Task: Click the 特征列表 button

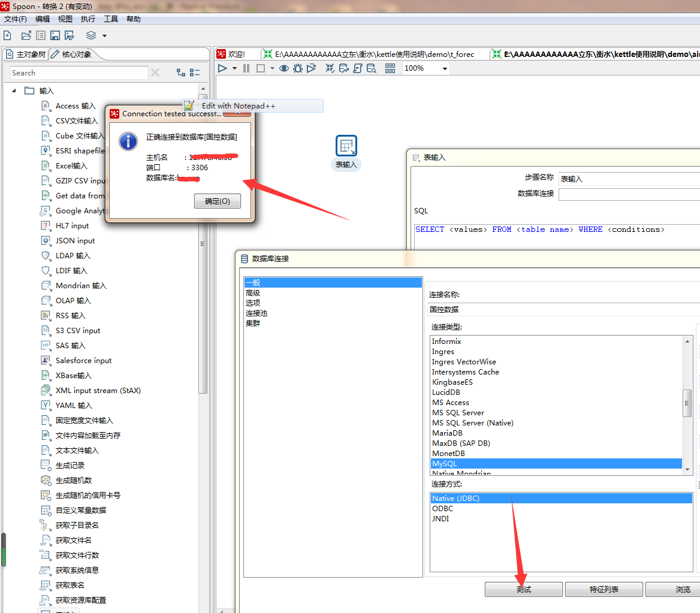Action: 604,590
